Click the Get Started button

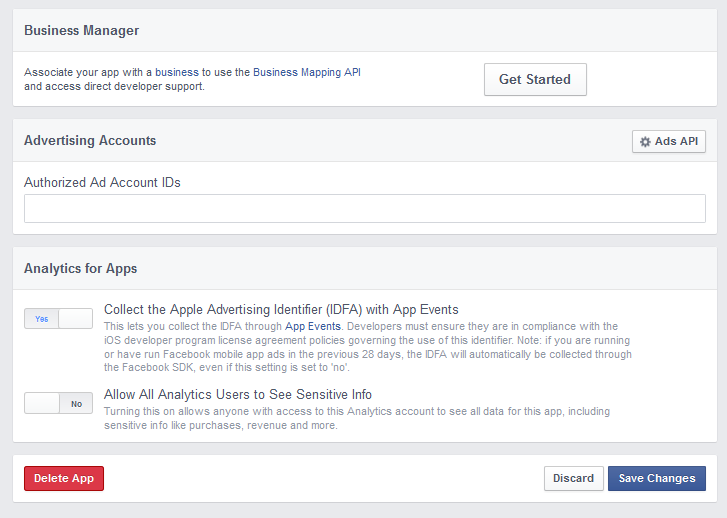click(x=535, y=79)
